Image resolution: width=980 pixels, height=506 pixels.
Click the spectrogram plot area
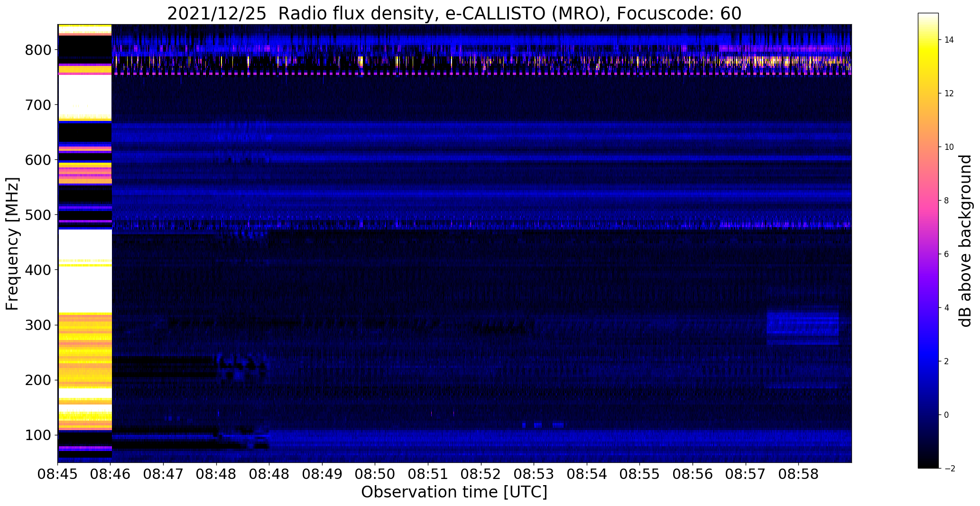pos(454,243)
